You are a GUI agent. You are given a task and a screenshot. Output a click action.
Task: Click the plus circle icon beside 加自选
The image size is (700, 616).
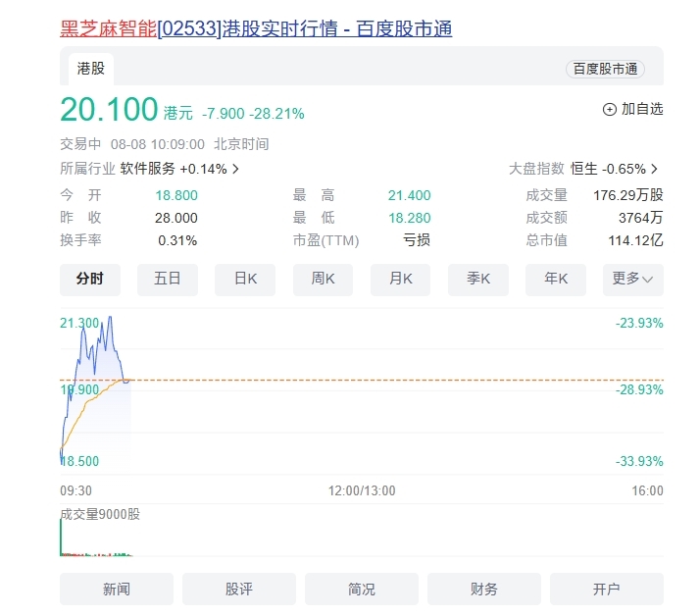pos(610,110)
